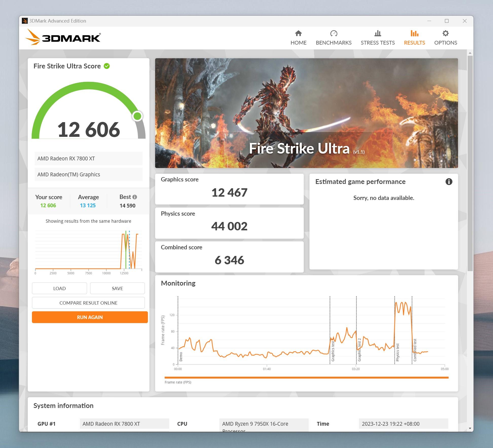The width and height of the screenshot is (493, 448).
Task: Click the green score gauge knob
Action: click(x=137, y=116)
